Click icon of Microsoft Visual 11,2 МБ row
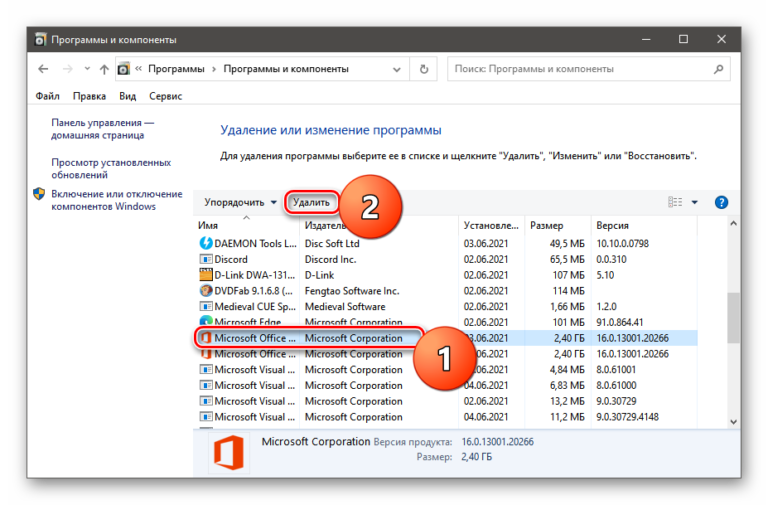Viewport: 768px width, 505px height. pyautogui.click(x=206, y=417)
